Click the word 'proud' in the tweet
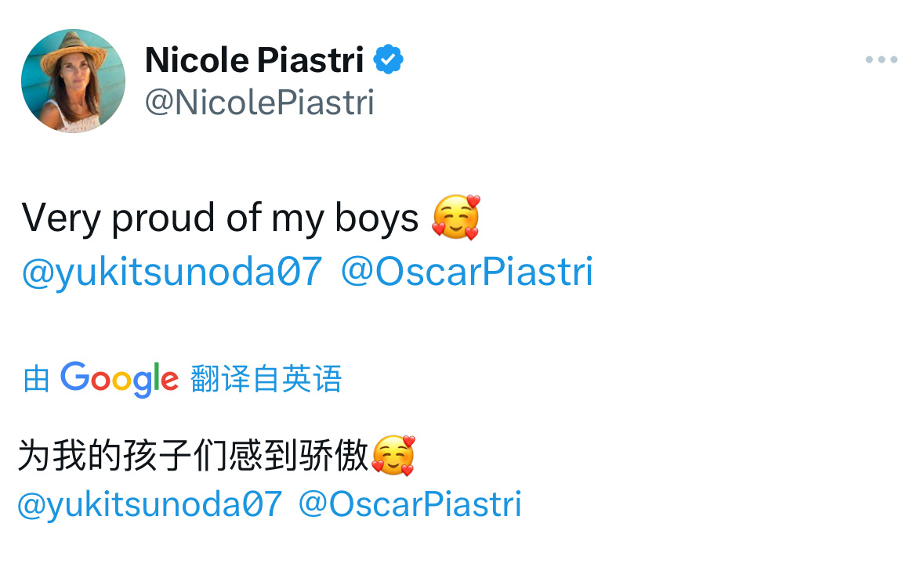This screenshot has width=924, height=563. click(163, 218)
